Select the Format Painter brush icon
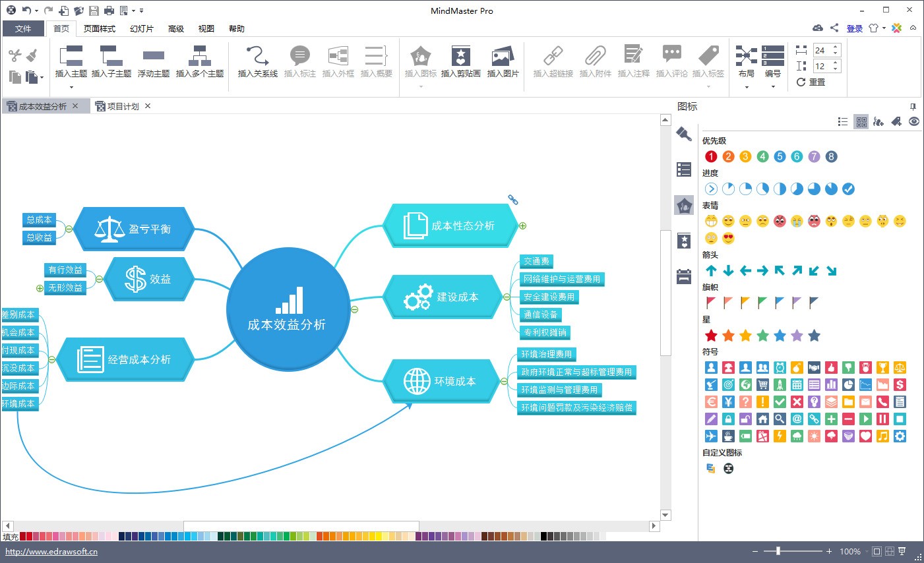Viewport: 924px width, 563px height. pos(32,55)
